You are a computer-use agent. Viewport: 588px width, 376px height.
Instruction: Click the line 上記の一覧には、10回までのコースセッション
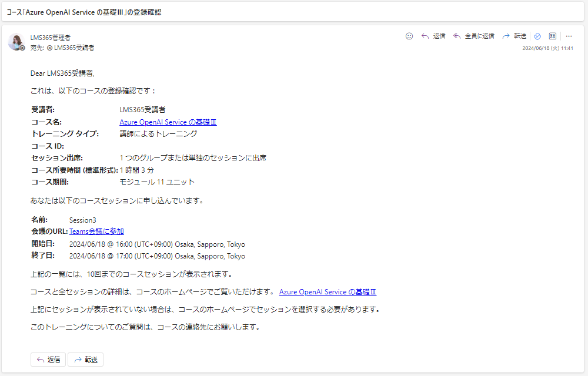pos(132,274)
